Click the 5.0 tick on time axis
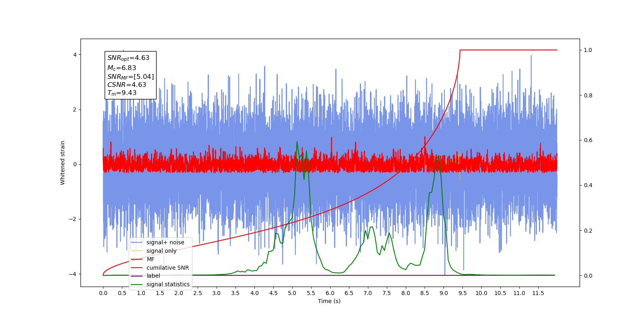The height and width of the screenshot is (322, 644). pyautogui.click(x=292, y=293)
